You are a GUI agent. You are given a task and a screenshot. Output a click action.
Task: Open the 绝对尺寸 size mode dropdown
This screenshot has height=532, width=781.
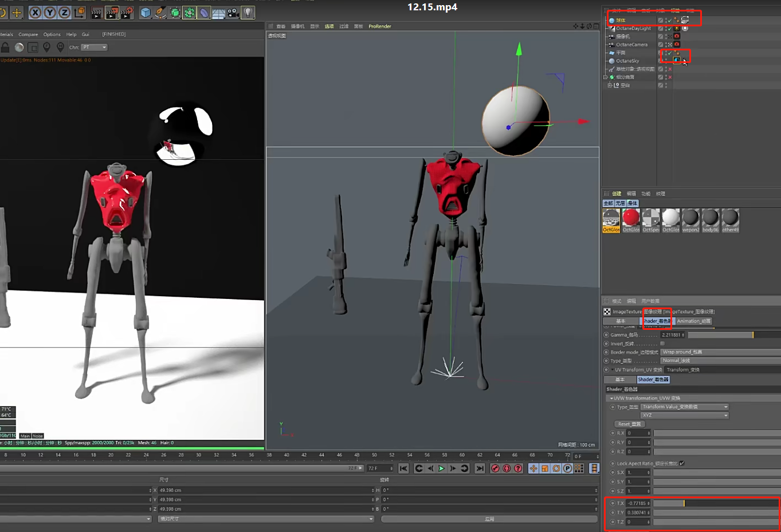tap(266, 519)
